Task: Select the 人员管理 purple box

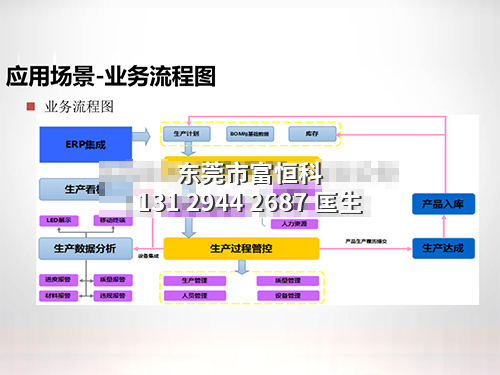Action: (x=195, y=295)
